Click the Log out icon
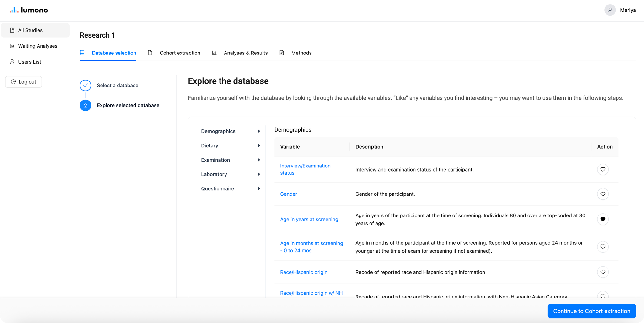Screen dimensions: 644x323 13,82
